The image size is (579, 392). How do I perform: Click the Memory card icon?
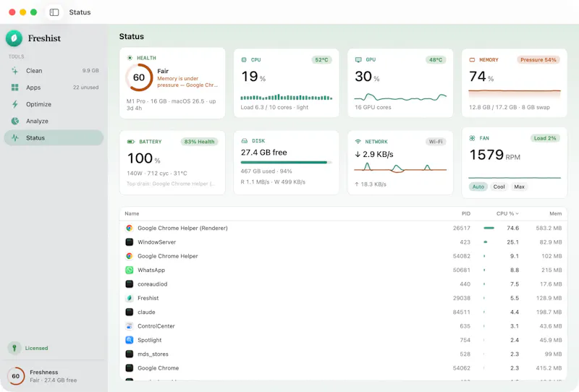[x=472, y=60]
